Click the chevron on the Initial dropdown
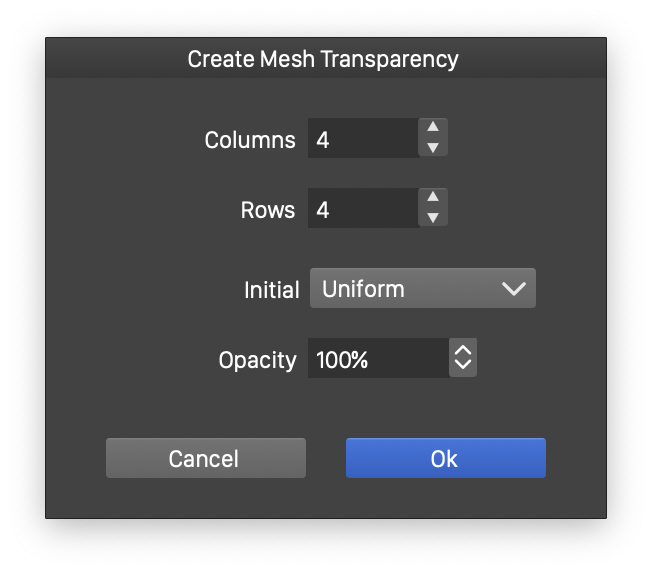 [513, 289]
